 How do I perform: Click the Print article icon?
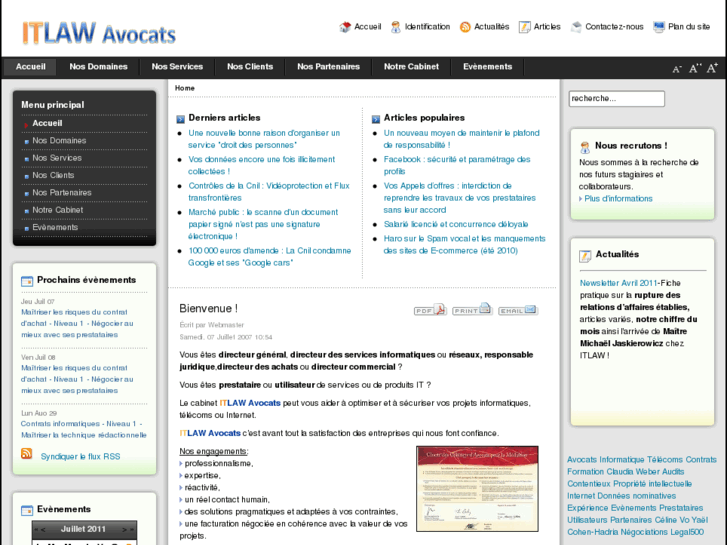pyautogui.click(x=472, y=310)
